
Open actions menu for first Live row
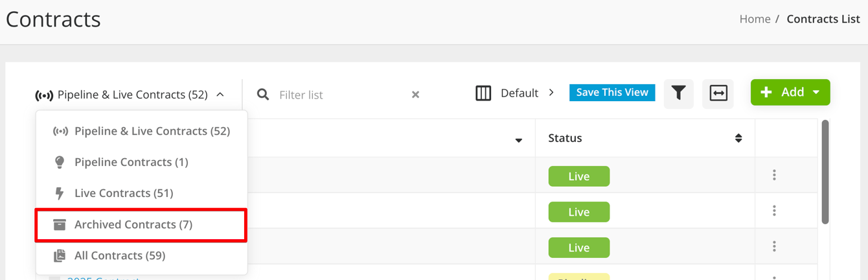coord(774,175)
